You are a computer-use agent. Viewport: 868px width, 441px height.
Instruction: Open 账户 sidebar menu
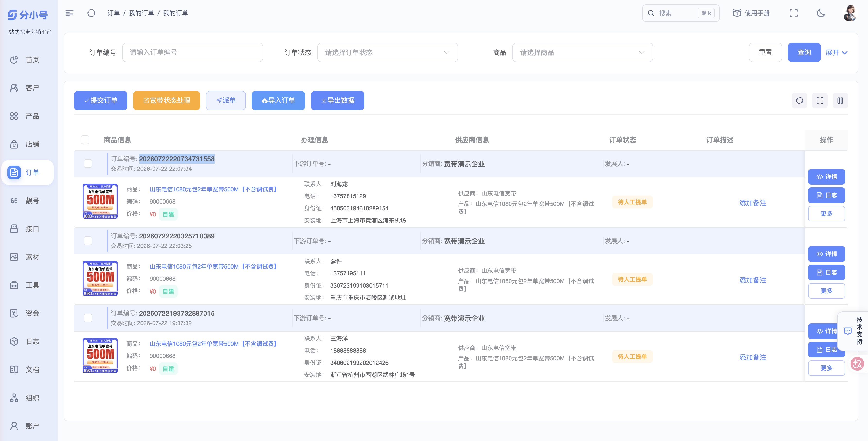tap(28, 426)
